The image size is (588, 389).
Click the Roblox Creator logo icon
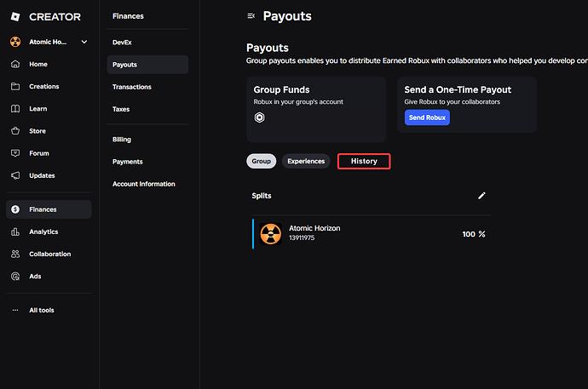click(15, 16)
